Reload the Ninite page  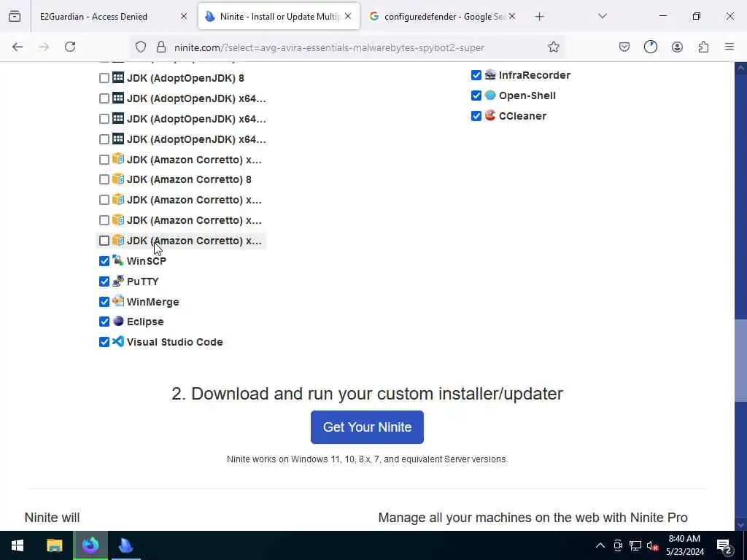point(70,47)
